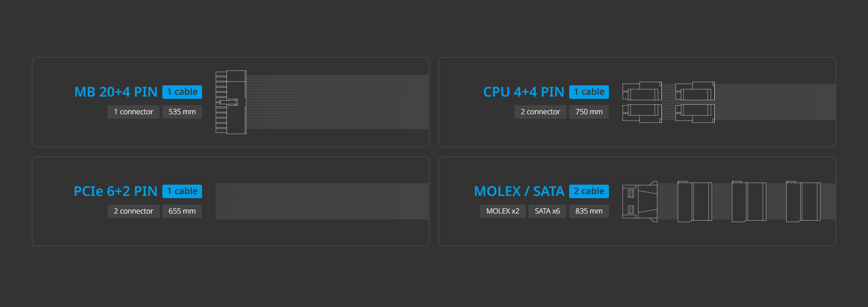Click the Molex connector illustration
The image size is (868, 307).
coord(640,201)
